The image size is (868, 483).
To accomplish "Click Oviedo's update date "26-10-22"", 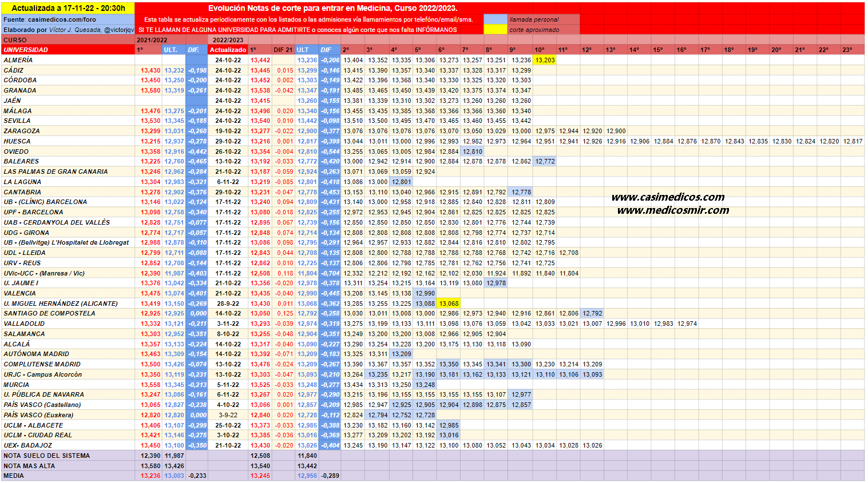I will pos(228,151).
